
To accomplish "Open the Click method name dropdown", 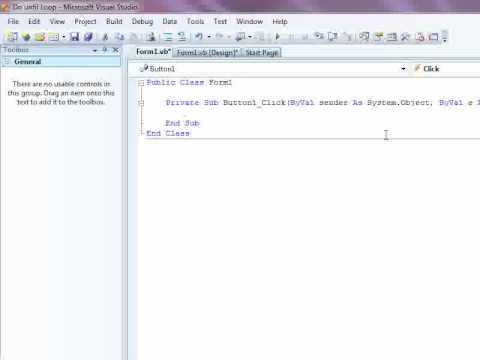I will click(446, 69).
